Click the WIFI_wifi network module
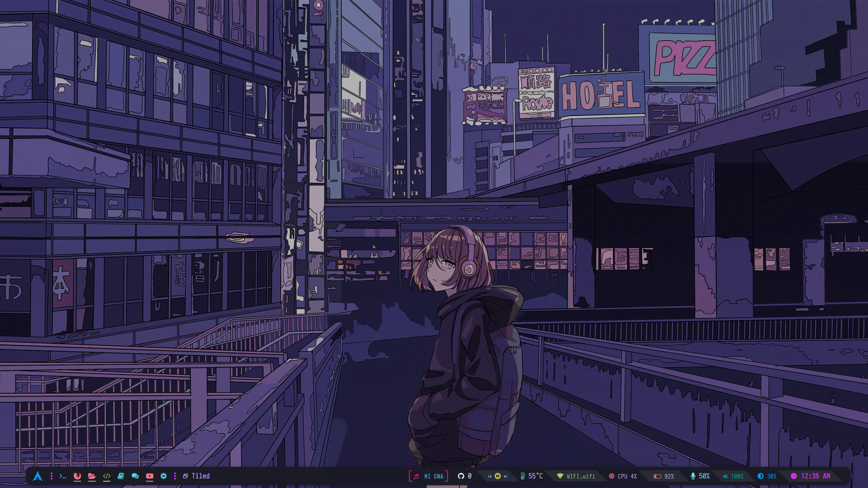Image resolution: width=868 pixels, height=488 pixels. (x=576, y=476)
